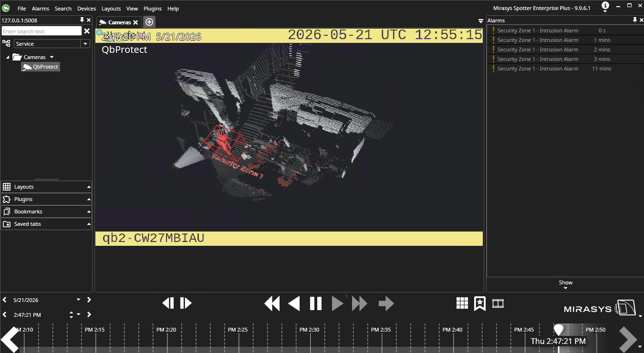Go to the previous date
The image size is (644, 353).
tap(5, 300)
